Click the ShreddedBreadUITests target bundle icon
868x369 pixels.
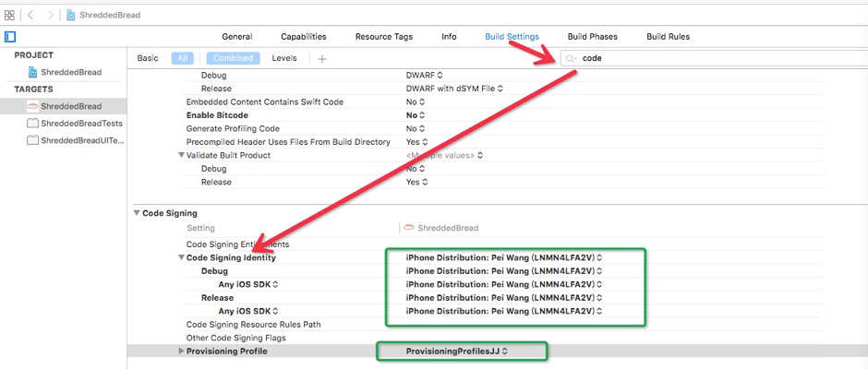(x=32, y=140)
